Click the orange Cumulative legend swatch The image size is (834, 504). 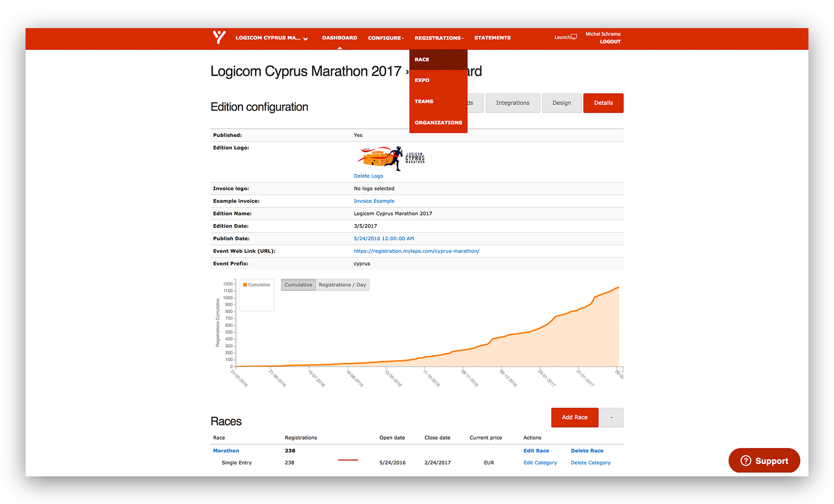245,285
